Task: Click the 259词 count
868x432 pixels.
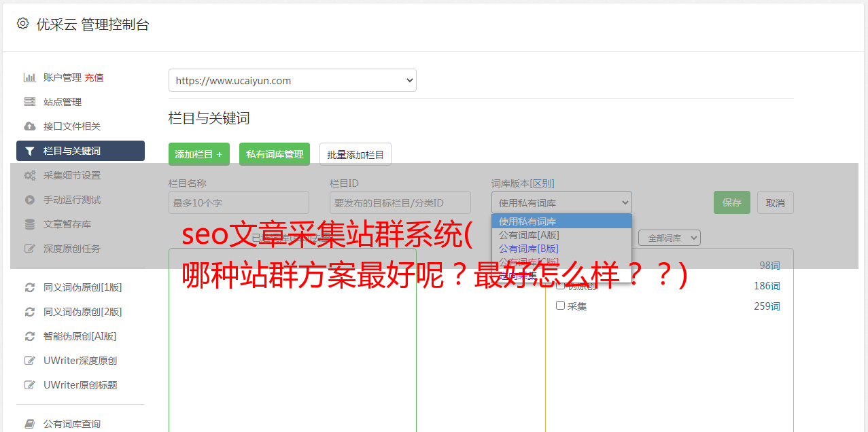Action: click(767, 306)
